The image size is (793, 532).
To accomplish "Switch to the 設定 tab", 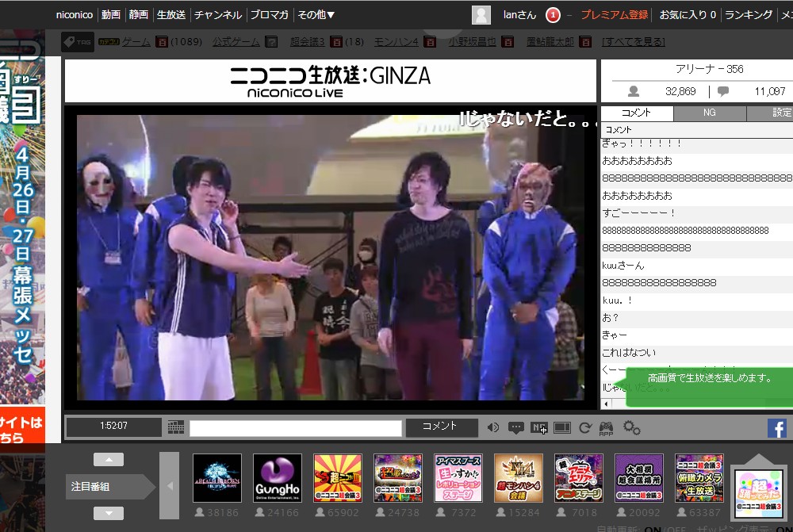I will pos(770,113).
